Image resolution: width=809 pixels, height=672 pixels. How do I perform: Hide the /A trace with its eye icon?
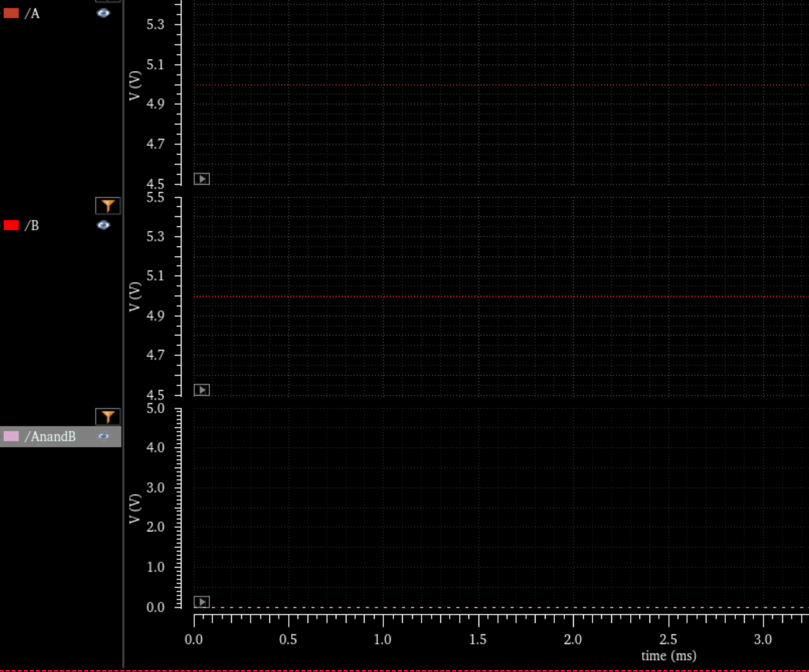click(103, 13)
